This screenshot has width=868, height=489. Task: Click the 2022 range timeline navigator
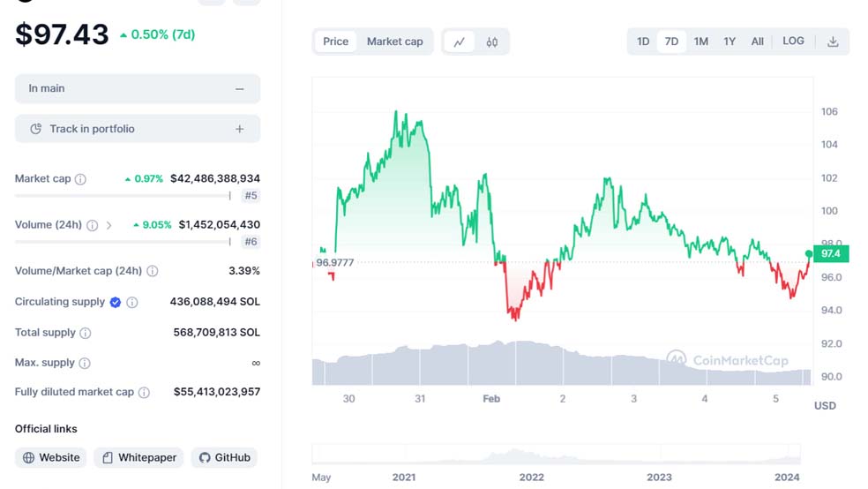531,457
